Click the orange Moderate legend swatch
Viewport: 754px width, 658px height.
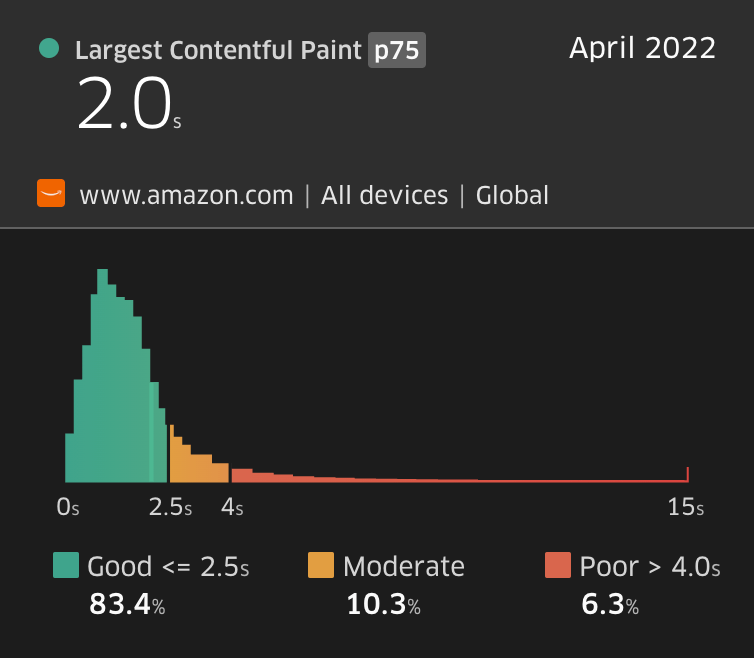pyautogui.click(x=321, y=566)
